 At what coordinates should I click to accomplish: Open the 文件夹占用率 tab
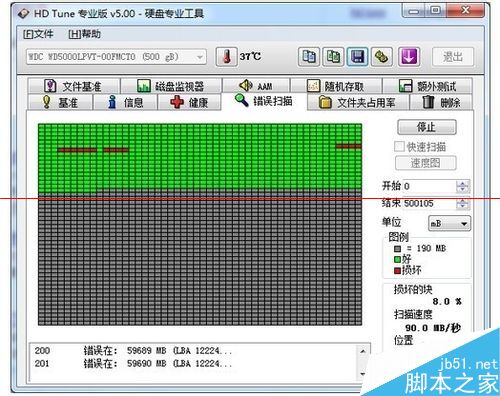click(x=358, y=102)
